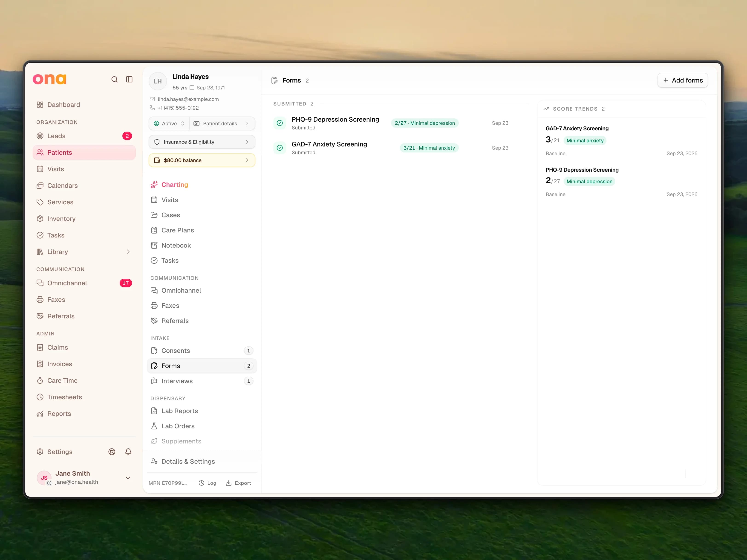Open GAD-7 Anxiety Screening score trend
This screenshot has width=747, height=560.
621,141
